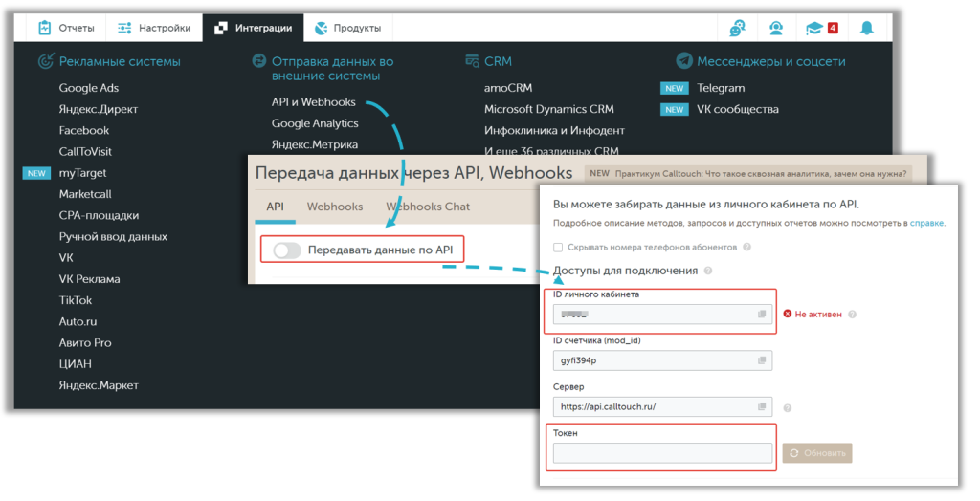The width and height of the screenshot is (980, 501).
Task: Click the Мессенджеры и соцсети paper-plane icon
Action: coord(683,61)
